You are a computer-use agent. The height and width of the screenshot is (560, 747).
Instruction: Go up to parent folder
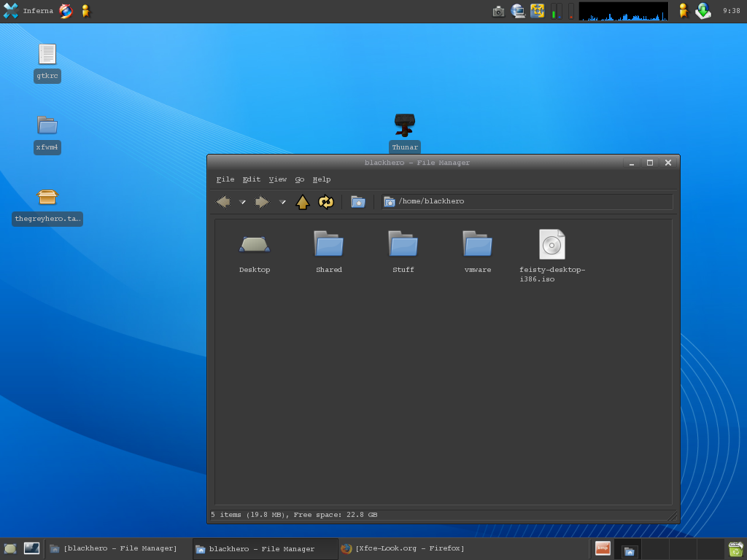click(303, 202)
